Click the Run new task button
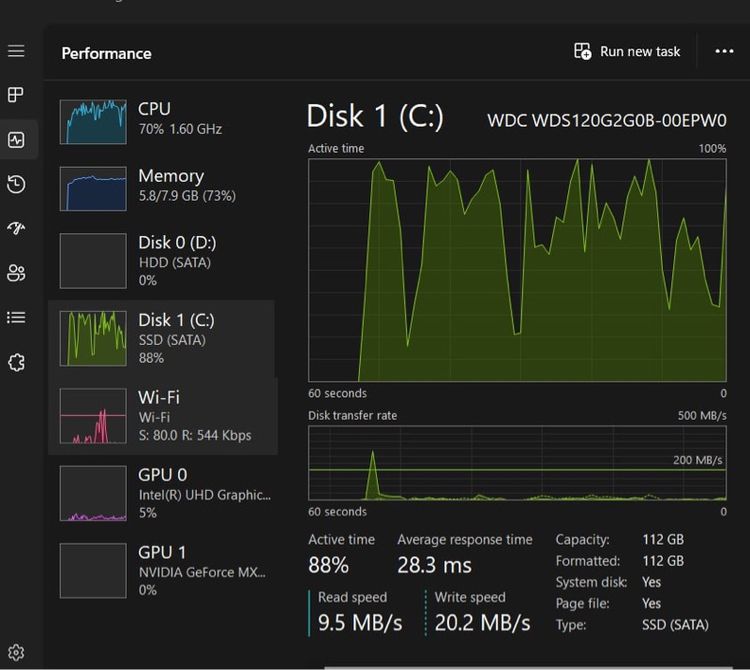The image size is (750, 670). (627, 52)
